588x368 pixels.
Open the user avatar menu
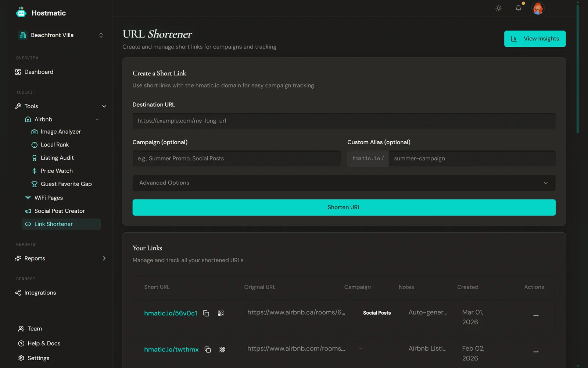(x=538, y=8)
